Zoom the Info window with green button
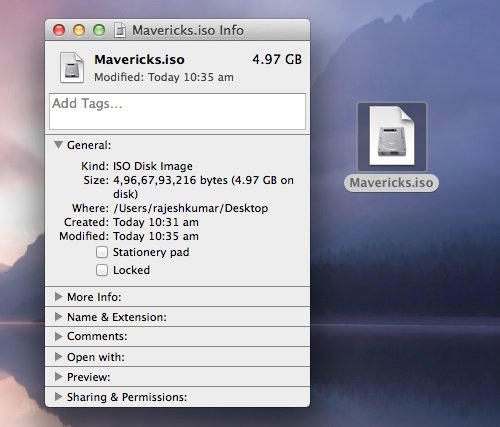 click(x=99, y=30)
